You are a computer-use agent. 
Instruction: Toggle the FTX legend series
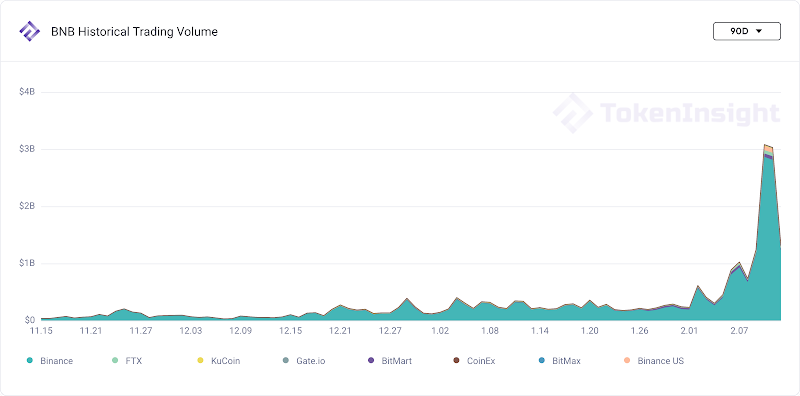(127, 361)
